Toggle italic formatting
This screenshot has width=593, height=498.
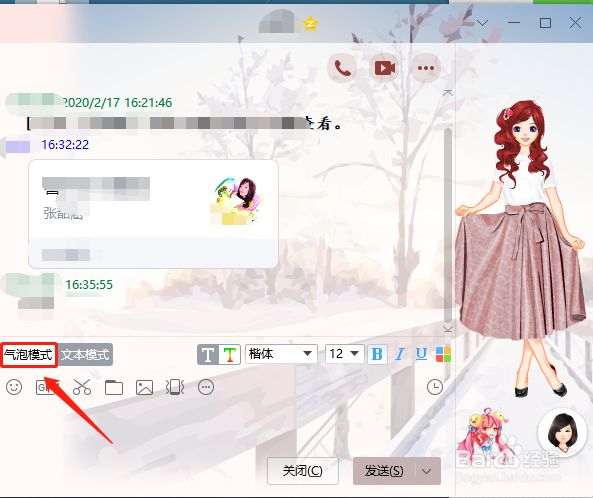pos(399,354)
